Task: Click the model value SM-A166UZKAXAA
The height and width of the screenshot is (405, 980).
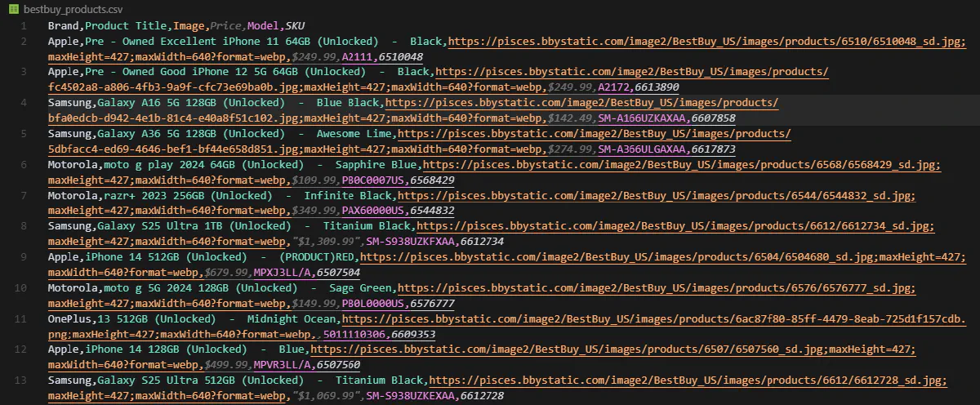Action: click(641, 118)
